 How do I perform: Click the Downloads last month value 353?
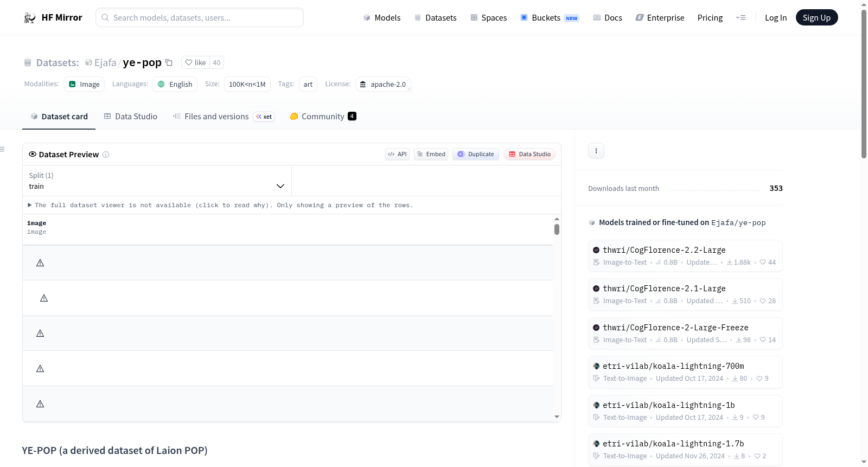[x=776, y=188]
